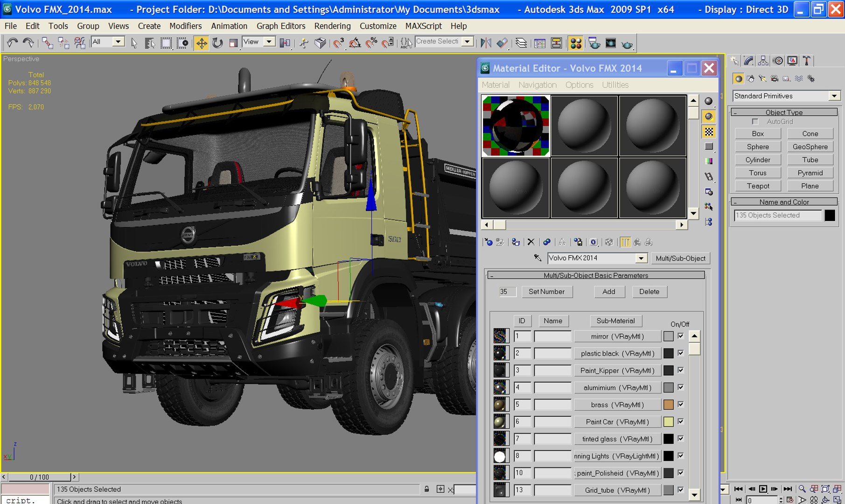Toggle On/Off checkbox for alumimium
Image resolution: width=845 pixels, height=504 pixels.
tap(681, 387)
